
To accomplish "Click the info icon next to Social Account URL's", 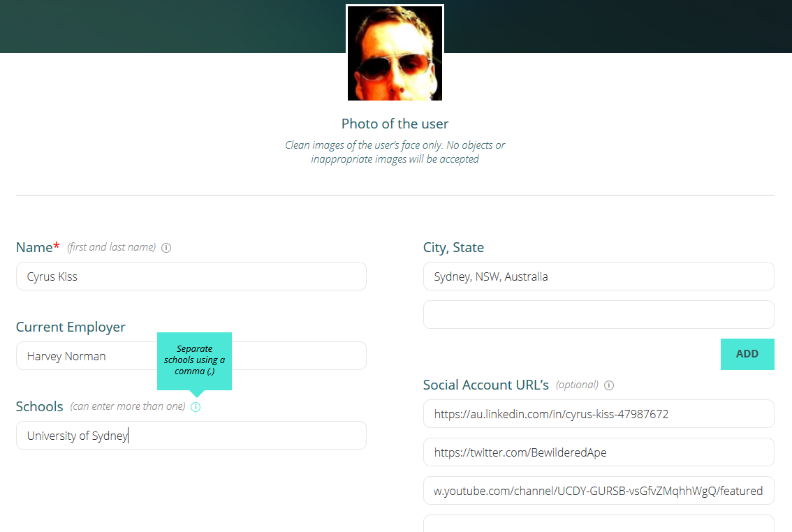I will [x=609, y=385].
